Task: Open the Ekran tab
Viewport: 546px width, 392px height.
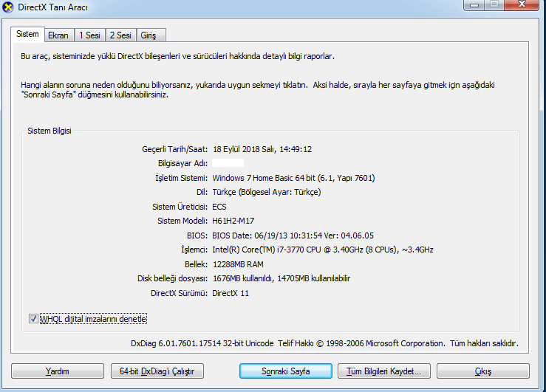Action: point(58,35)
